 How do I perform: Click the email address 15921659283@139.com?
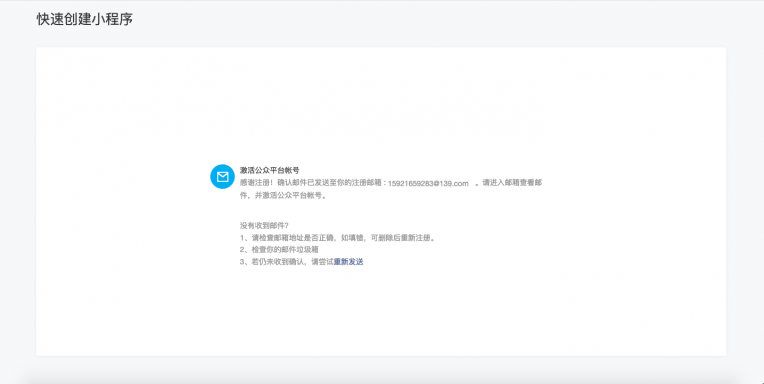coord(428,184)
